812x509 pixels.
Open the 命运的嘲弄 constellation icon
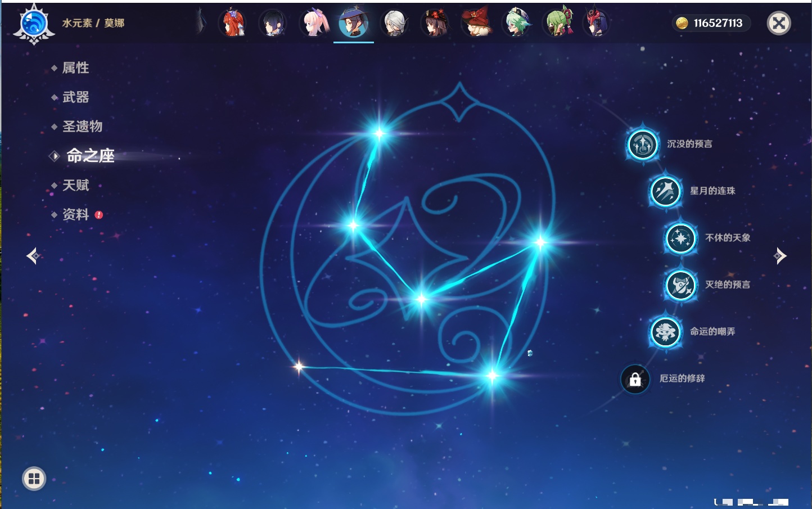pos(665,332)
